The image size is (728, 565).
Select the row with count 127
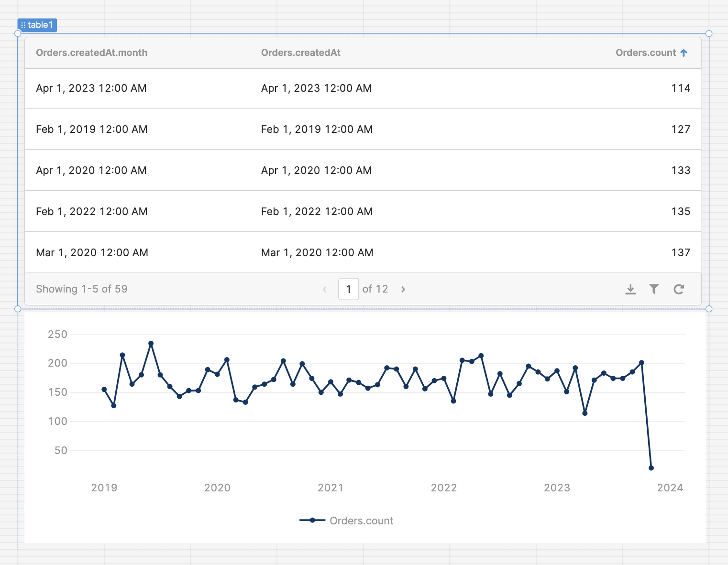pos(363,130)
